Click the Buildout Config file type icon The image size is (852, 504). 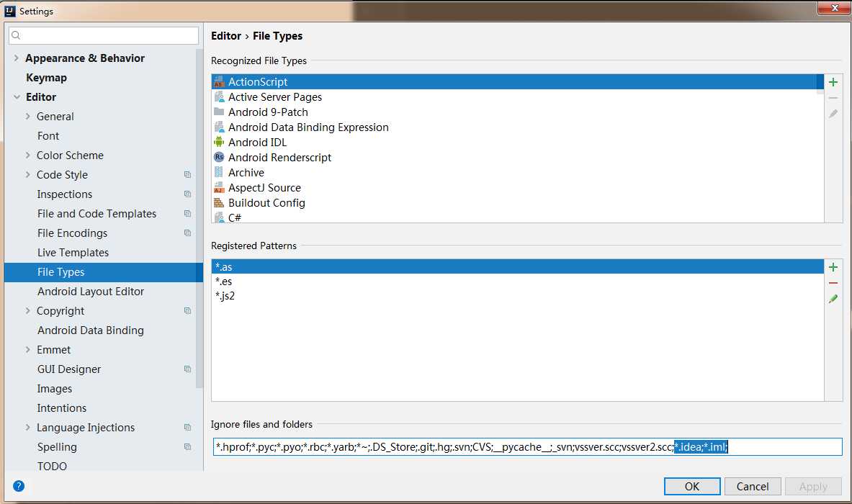tap(219, 203)
